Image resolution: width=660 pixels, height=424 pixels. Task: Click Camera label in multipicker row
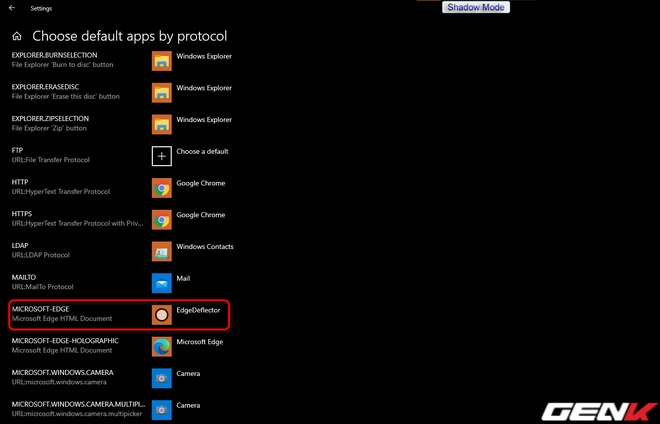pyautogui.click(x=188, y=405)
